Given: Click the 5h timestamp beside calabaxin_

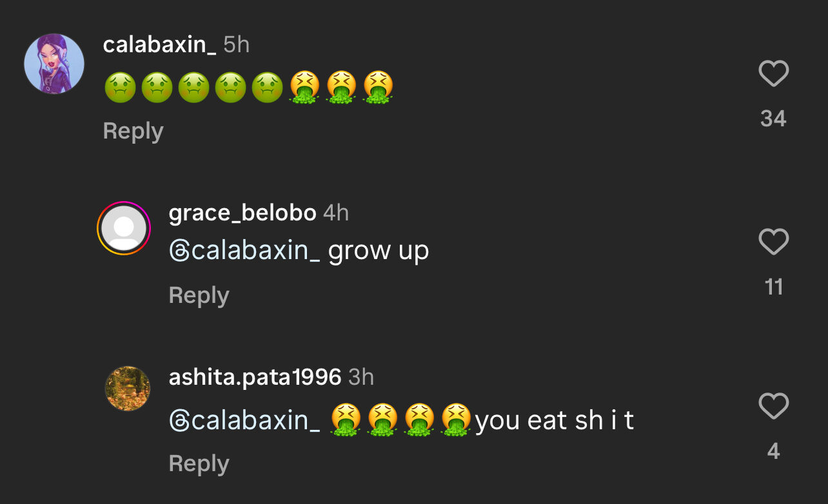Looking at the screenshot, I should click(x=236, y=44).
